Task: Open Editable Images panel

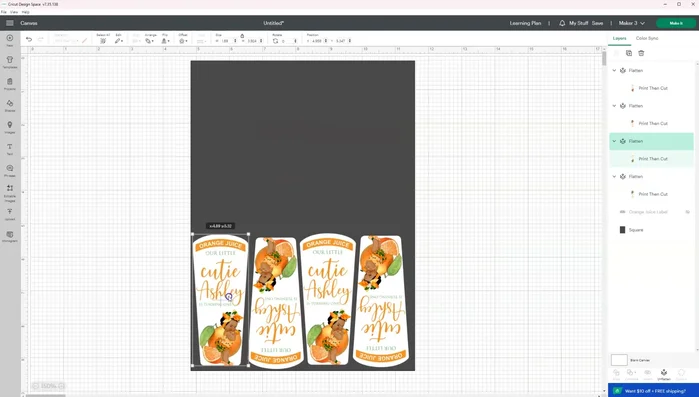Action: 10,193
